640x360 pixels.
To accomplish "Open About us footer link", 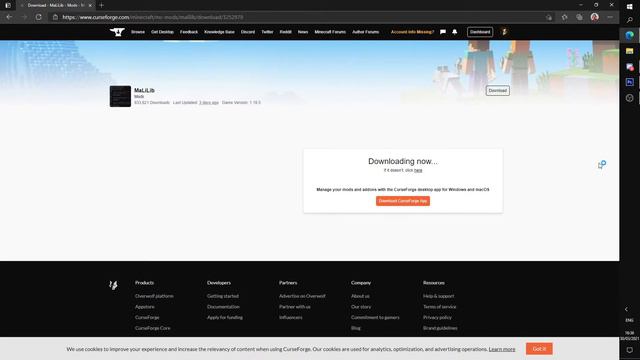I will pos(360,296).
